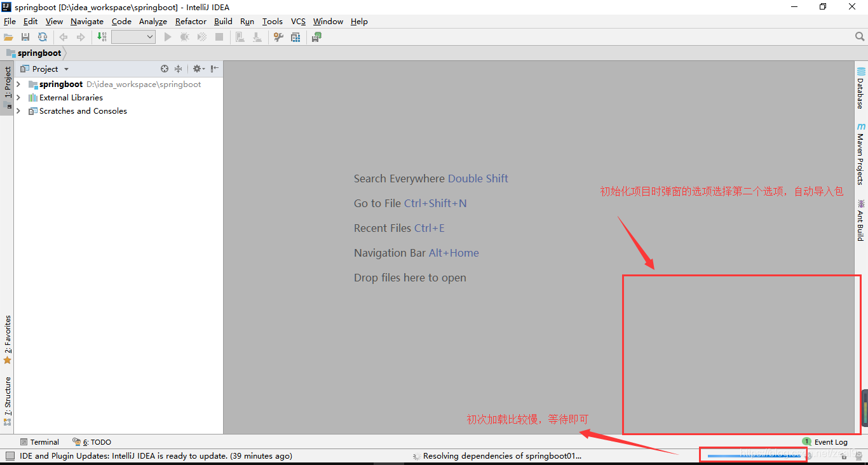Image resolution: width=868 pixels, height=465 pixels.
Task: Click the Back navigation arrow
Action: pyautogui.click(x=64, y=37)
